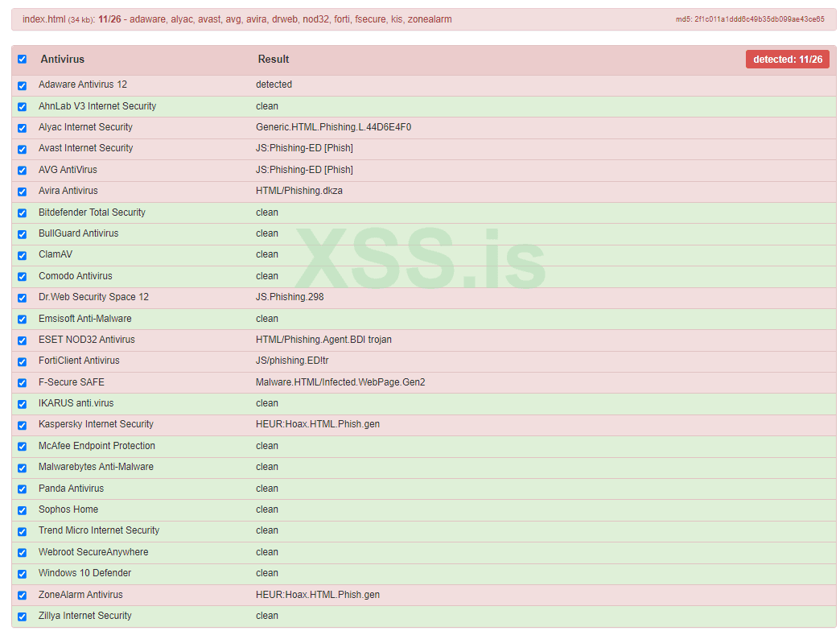Click Kaspersky result 'HEUR:Hoax.HTML.Phish.gen'

(318, 424)
